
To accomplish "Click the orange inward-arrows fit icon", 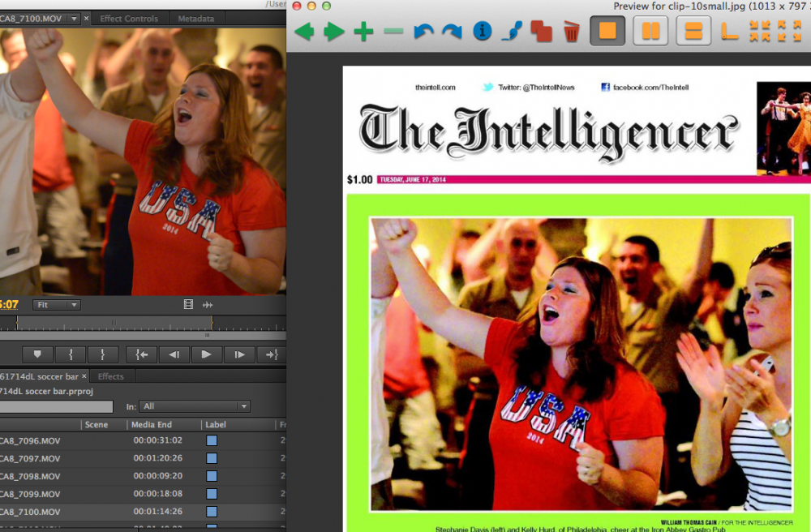I will (x=760, y=31).
